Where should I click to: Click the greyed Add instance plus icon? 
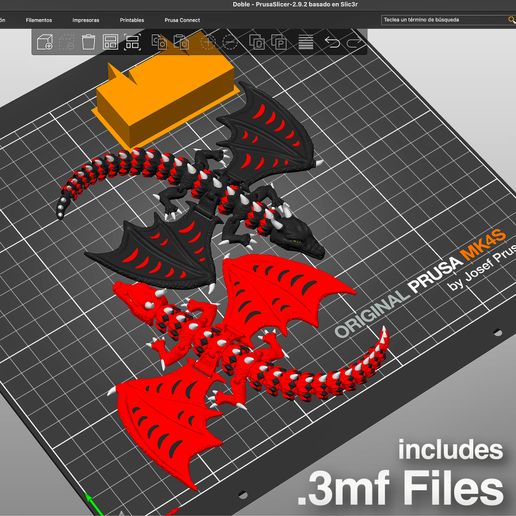tap(208, 43)
